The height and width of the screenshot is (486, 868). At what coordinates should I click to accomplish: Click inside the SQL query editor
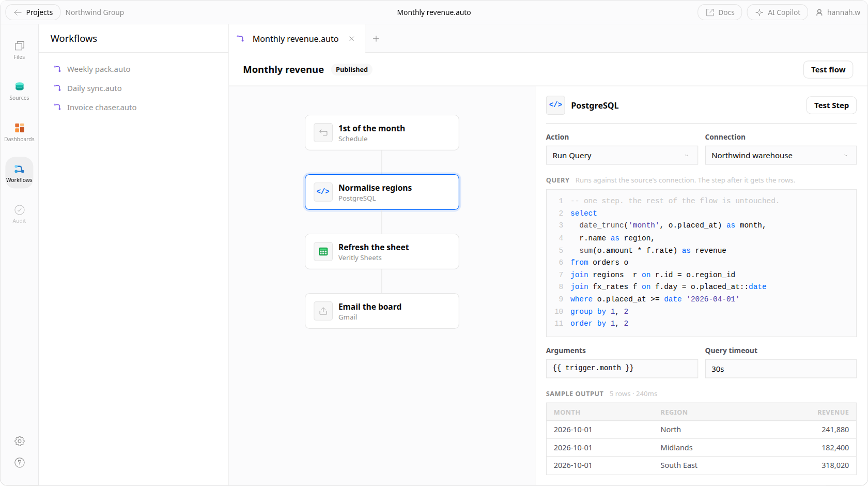[x=701, y=263]
